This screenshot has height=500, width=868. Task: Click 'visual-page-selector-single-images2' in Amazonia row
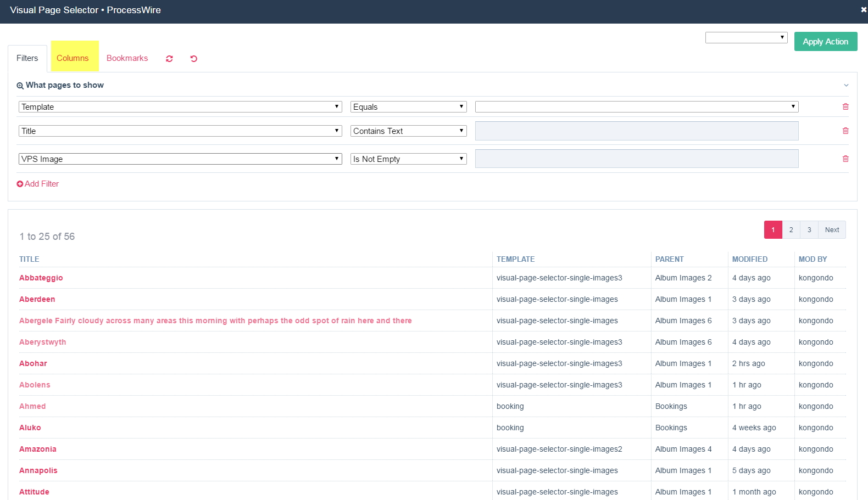coord(559,449)
